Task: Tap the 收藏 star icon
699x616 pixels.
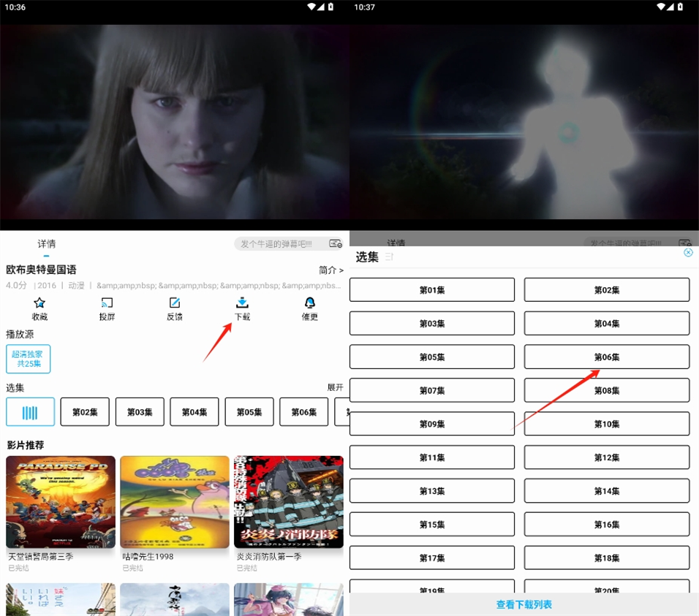Action: (39, 303)
